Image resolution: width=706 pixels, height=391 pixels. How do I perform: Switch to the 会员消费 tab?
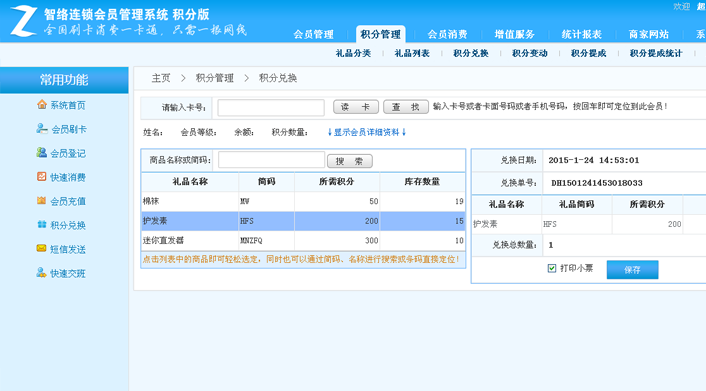[447, 34]
